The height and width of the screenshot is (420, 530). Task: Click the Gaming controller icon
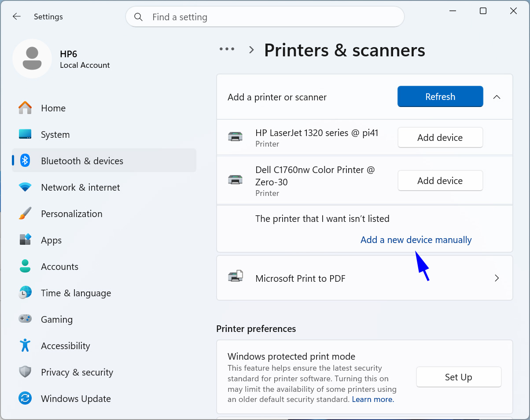[x=25, y=319]
